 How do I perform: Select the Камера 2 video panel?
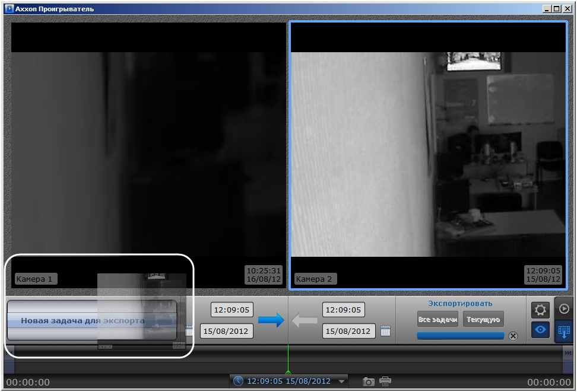coord(427,154)
